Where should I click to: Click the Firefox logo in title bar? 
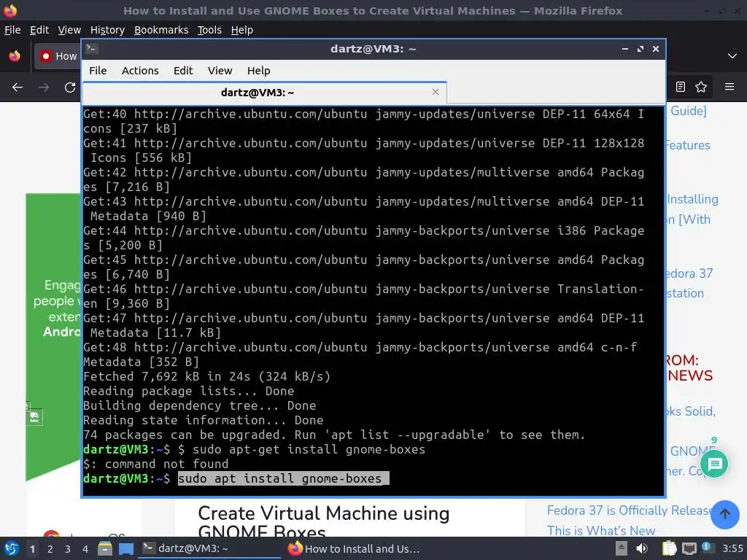click(x=10, y=10)
